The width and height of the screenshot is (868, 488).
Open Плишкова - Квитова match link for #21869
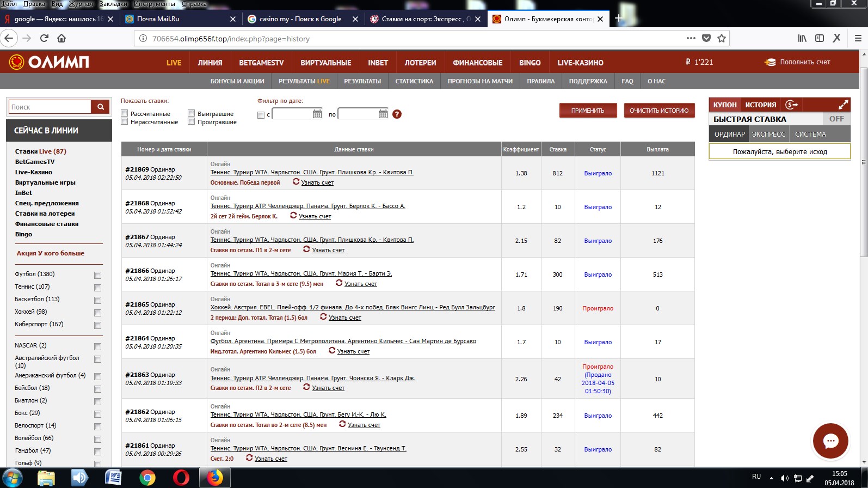pos(312,172)
